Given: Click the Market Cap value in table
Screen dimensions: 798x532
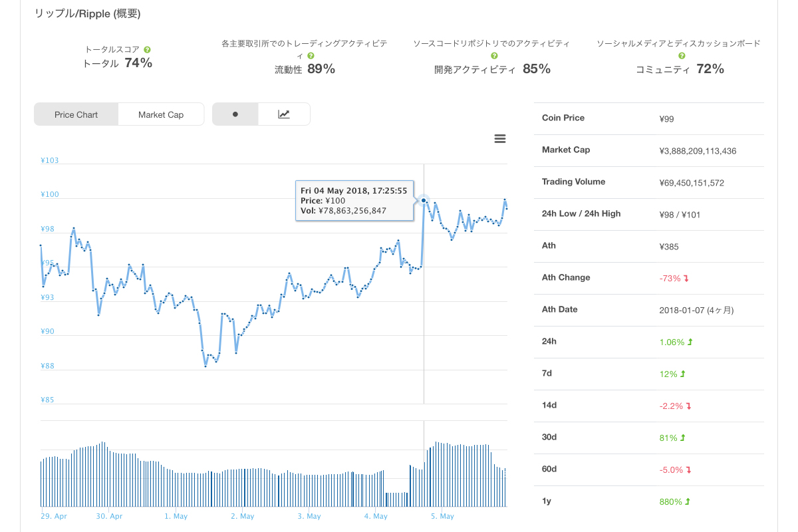Looking at the screenshot, I should pos(698,151).
